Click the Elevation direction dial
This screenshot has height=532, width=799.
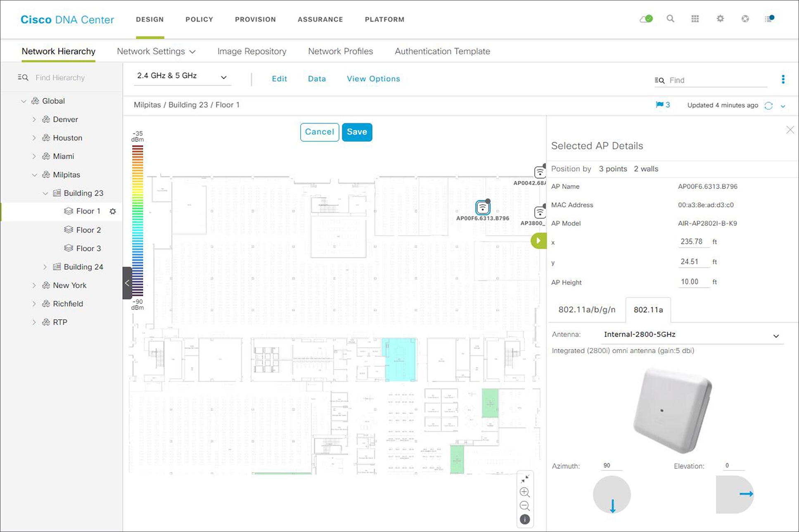tap(735, 495)
